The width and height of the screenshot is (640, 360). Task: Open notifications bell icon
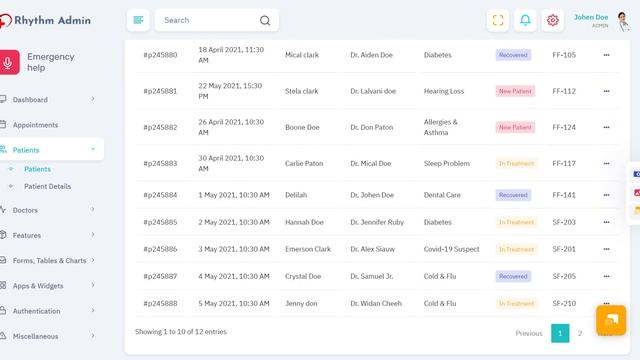click(x=525, y=20)
